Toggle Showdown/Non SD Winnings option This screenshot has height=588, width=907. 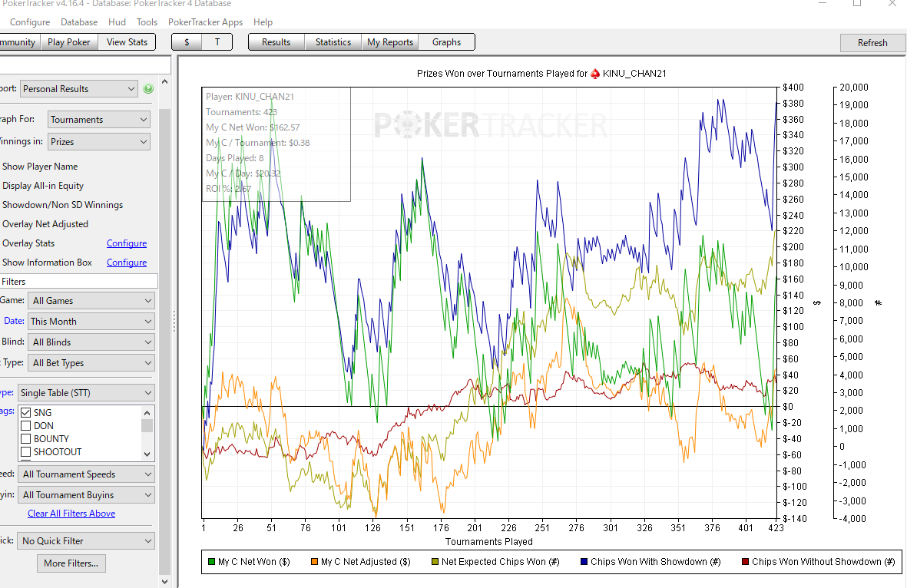pyautogui.click(x=62, y=205)
